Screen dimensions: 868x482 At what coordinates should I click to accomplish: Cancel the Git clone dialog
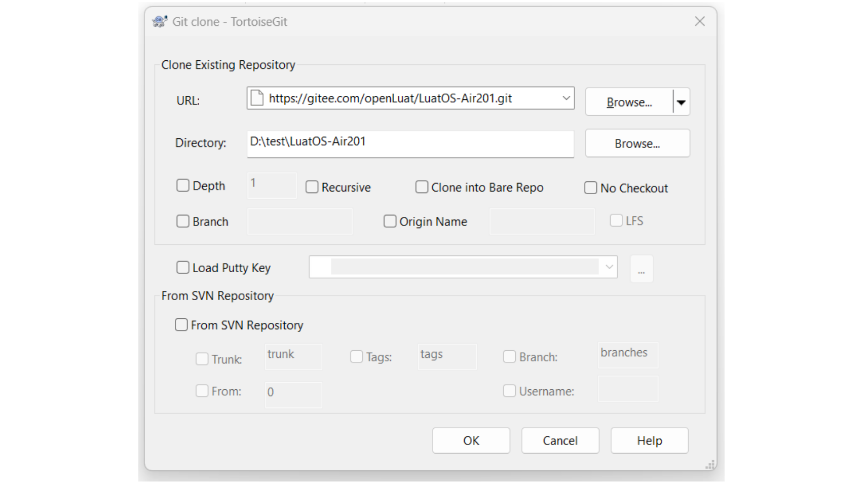click(x=560, y=440)
